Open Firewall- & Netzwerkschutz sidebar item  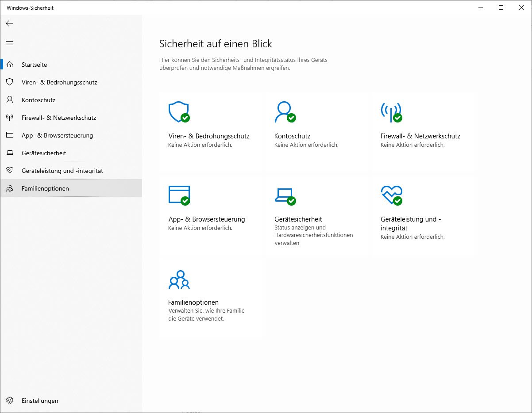click(58, 118)
